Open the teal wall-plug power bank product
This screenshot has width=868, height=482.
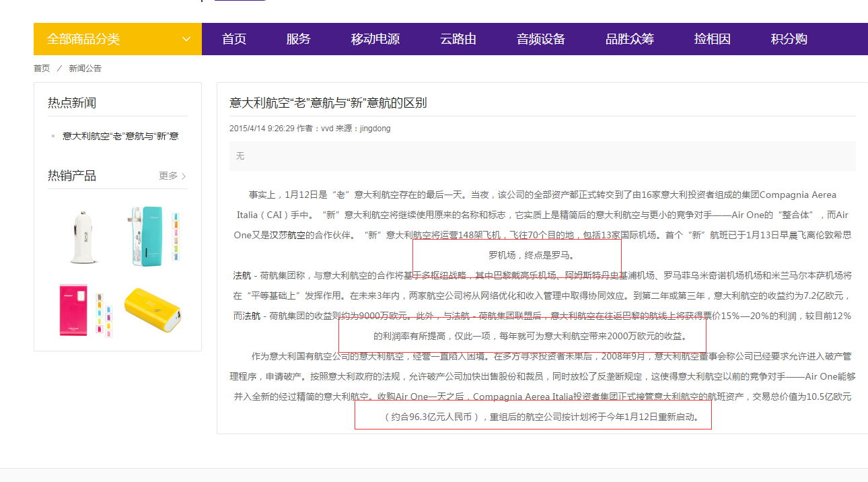[x=147, y=235]
